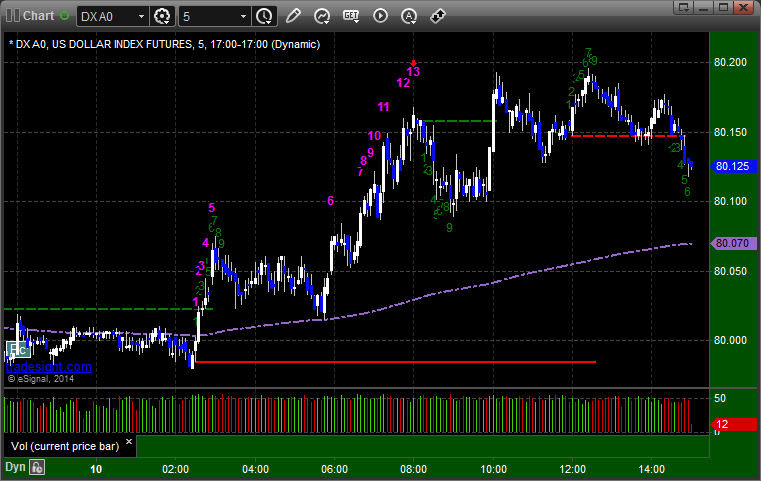This screenshot has height=481, width=761.
Task: Expand the DX A0 symbol dropdown arrow
Action: 141,17
